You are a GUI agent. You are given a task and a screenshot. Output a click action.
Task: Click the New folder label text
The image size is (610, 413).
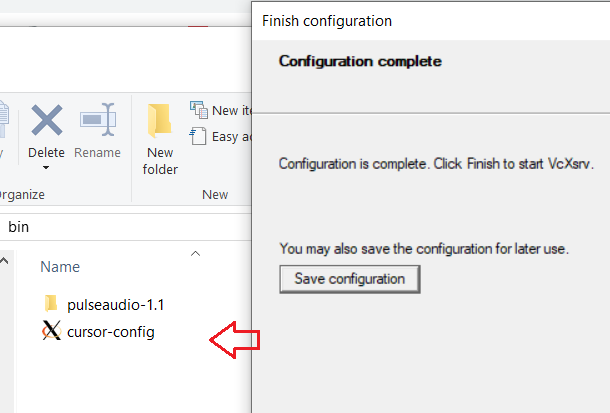coord(160,161)
